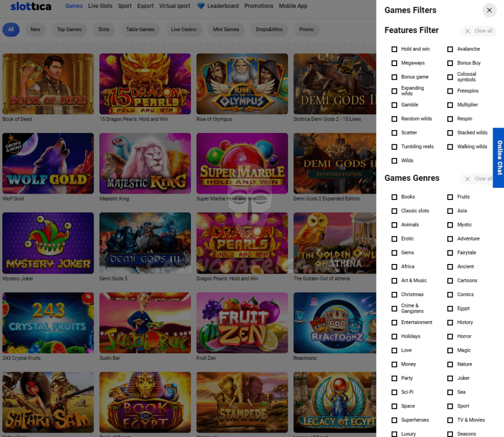
Task: Click the slottica logo
Action: pos(31,6)
